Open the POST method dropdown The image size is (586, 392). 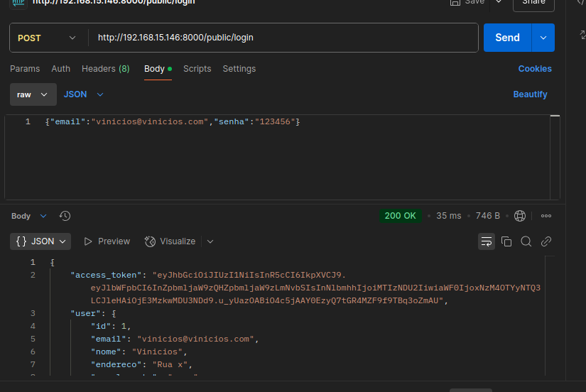point(47,38)
